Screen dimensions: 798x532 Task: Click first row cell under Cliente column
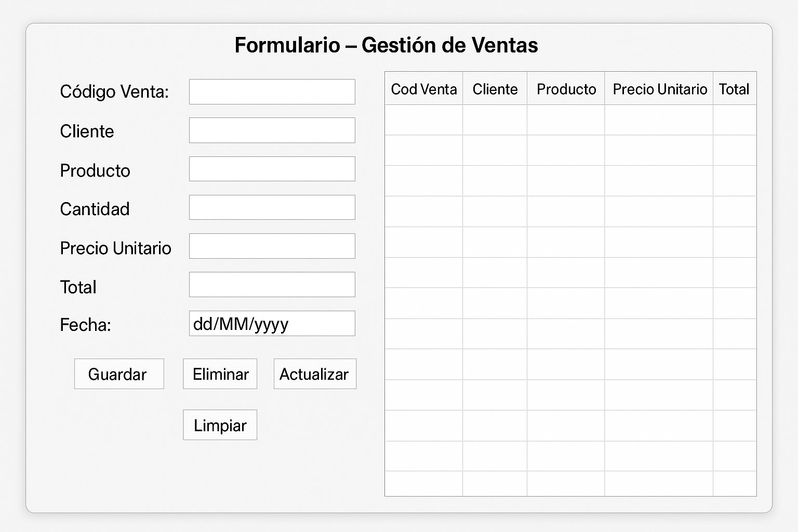[x=495, y=120]
